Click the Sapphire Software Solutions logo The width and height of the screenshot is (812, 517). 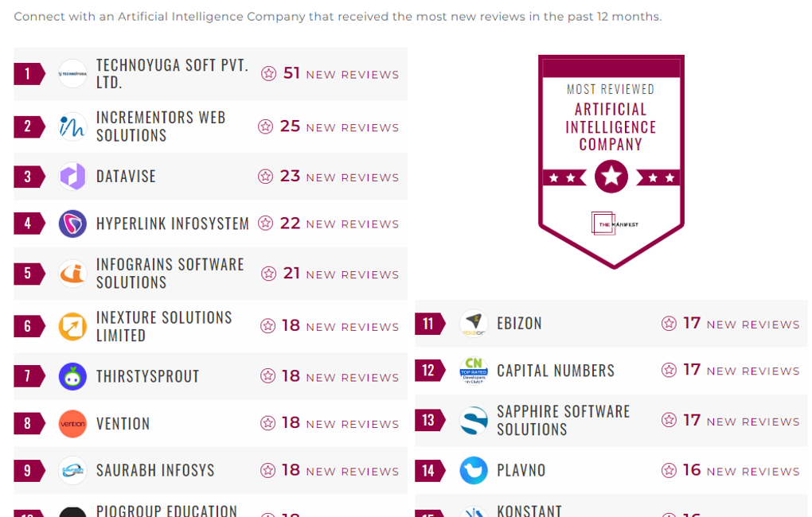tap(474, 421)
